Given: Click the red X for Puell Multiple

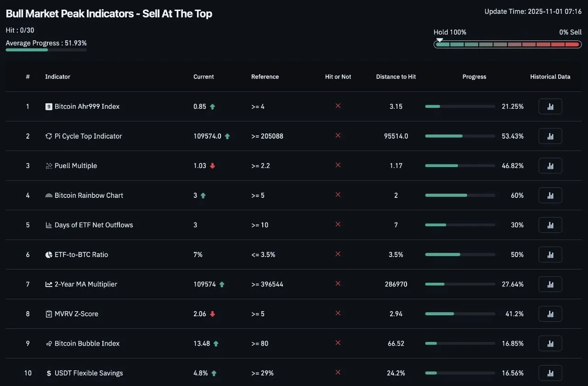Looking at the screenshot, I should [x=338, y=165].
